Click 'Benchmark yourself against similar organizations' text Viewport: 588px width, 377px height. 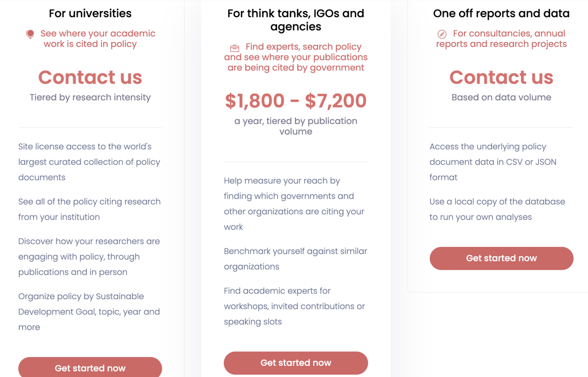click(295, 258)
